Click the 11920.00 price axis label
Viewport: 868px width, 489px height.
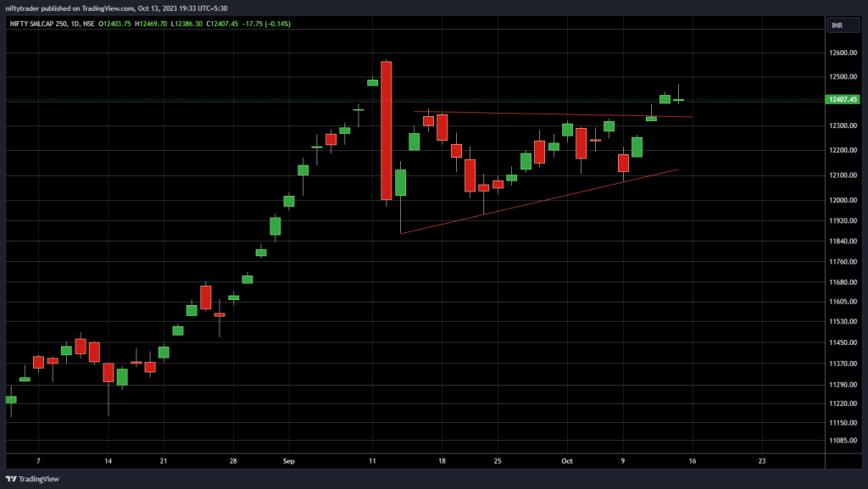pyautogui.click(x=843, y=220)
